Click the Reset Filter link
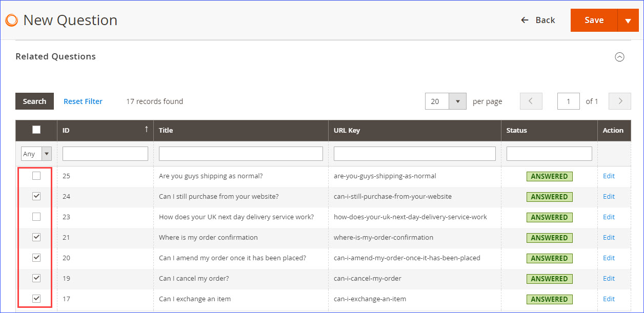 point(83,101)
